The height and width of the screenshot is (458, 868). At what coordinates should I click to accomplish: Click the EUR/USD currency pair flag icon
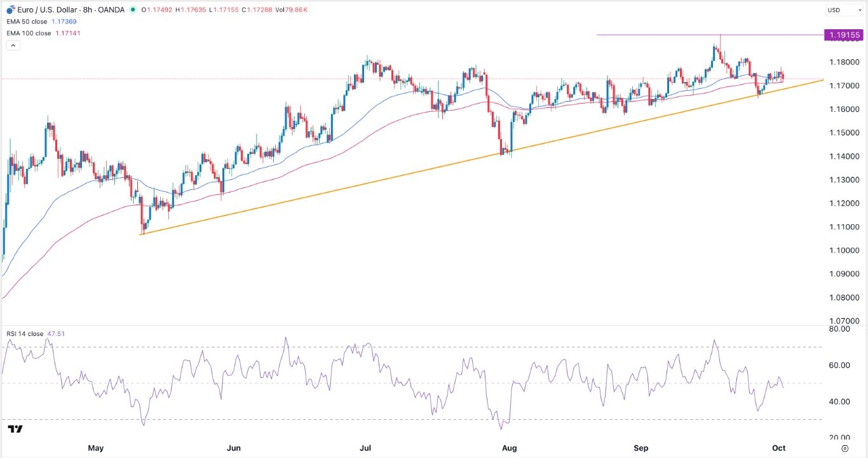(x=11, y=10)
